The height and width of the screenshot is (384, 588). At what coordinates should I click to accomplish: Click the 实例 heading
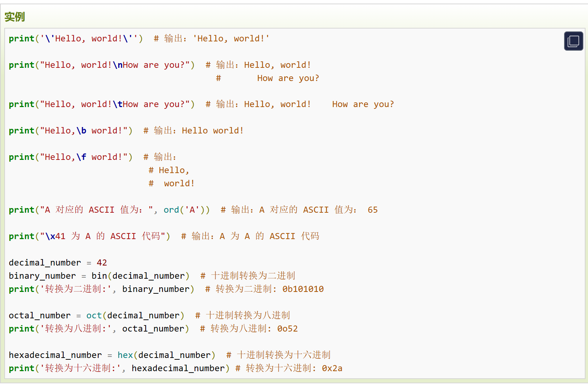point(15,17)
